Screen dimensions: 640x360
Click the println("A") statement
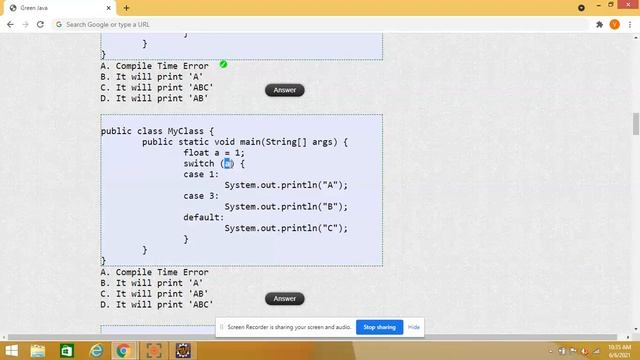point(286,185)
